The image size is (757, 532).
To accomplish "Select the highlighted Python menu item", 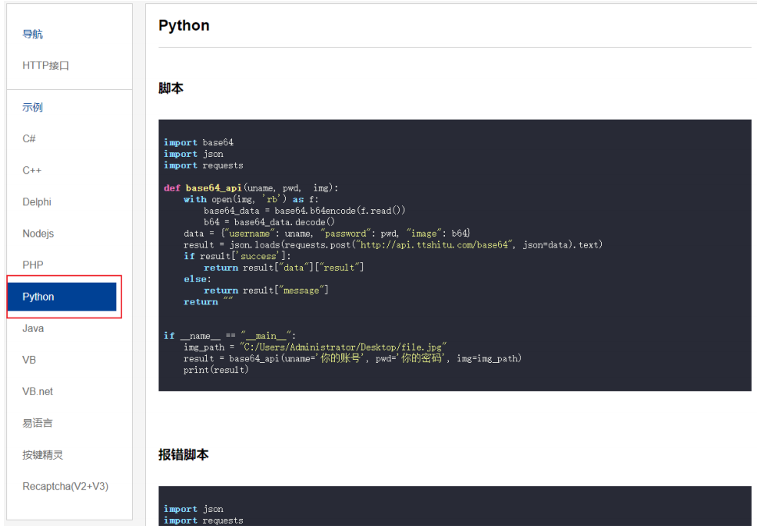I will point(61,297).
